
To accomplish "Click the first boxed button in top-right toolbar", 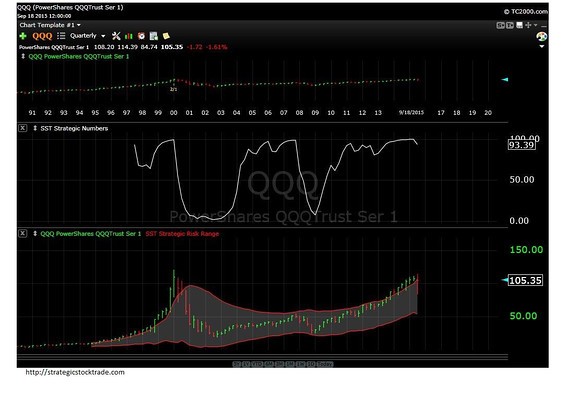I will pos(500,25).
